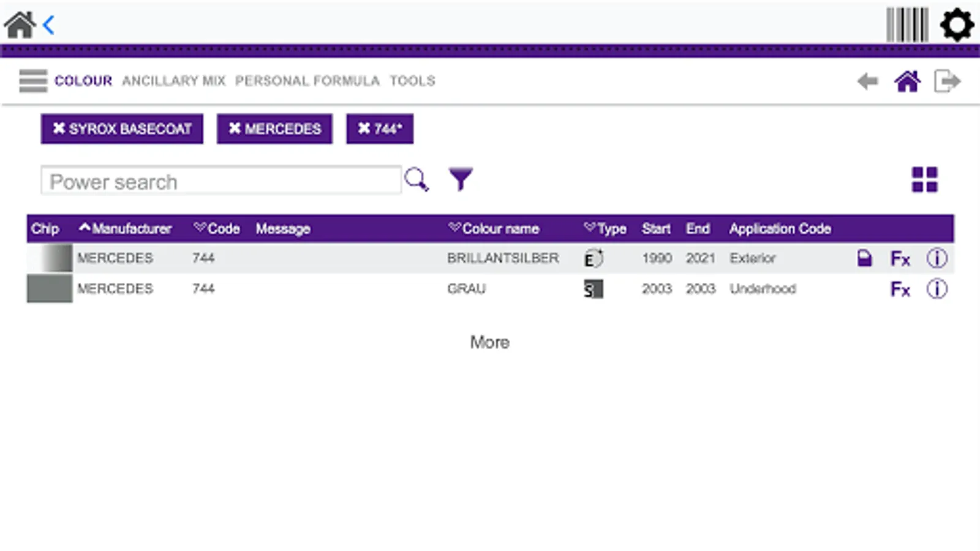Click code 744 in the Underhood row
The width and height of the screenshot is (980, 551).
(203, 289)
